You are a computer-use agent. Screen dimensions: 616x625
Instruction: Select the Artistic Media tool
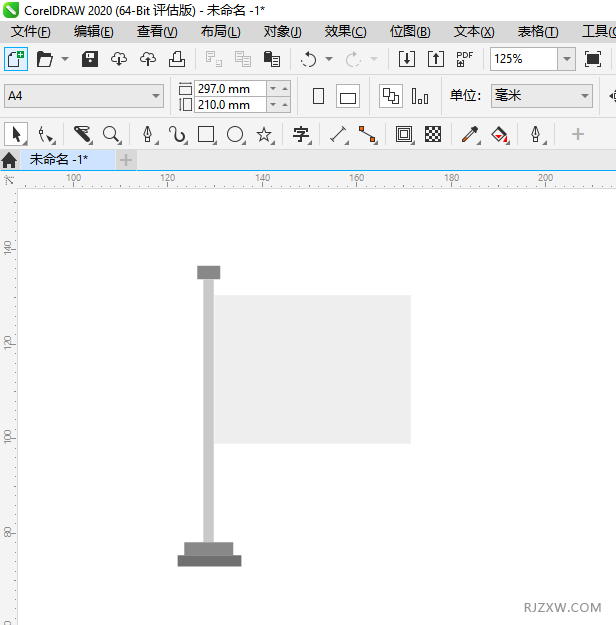(x=177, y=134)
